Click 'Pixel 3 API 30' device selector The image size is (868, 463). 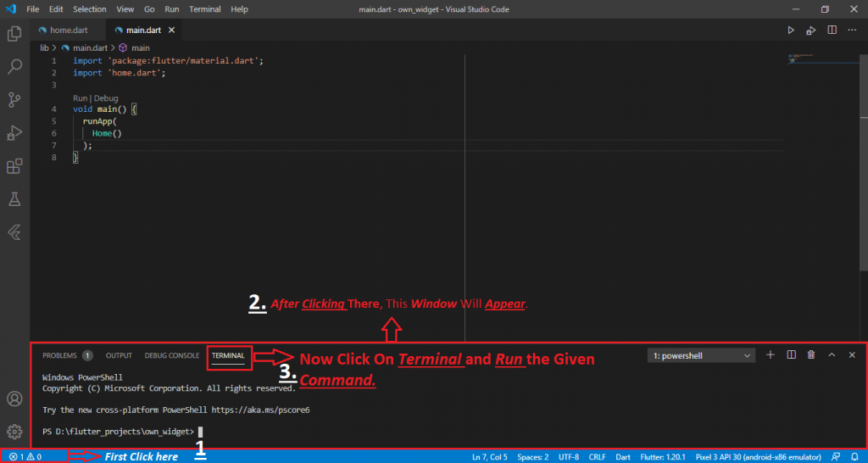click(758, 457)
